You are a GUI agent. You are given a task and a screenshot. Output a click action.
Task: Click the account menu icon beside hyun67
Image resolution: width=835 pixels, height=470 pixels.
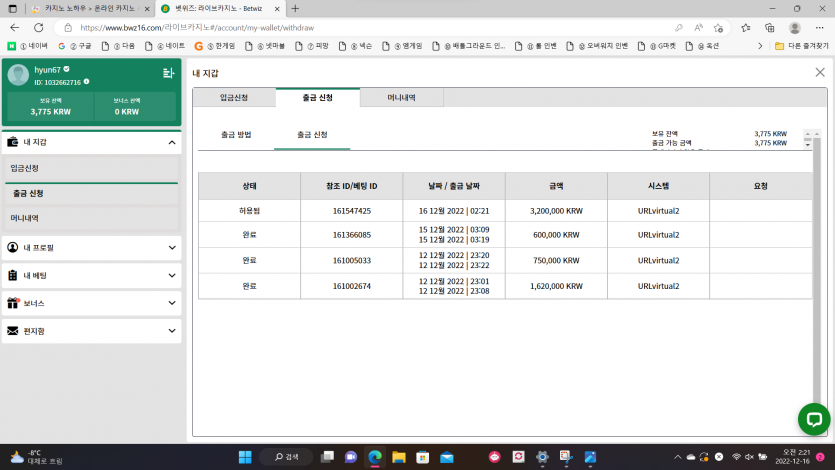tap(168, 73)
